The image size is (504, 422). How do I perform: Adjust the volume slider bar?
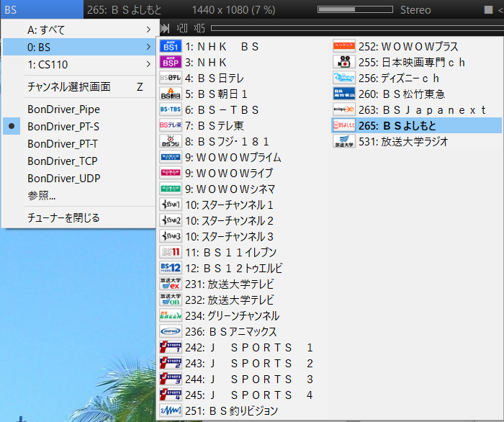tap(355, 9)
